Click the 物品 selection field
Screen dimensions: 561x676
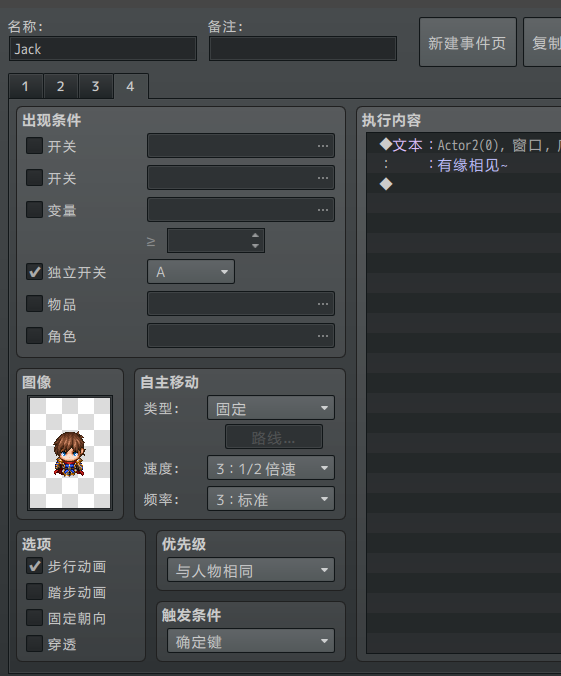[x=241, y=304]
